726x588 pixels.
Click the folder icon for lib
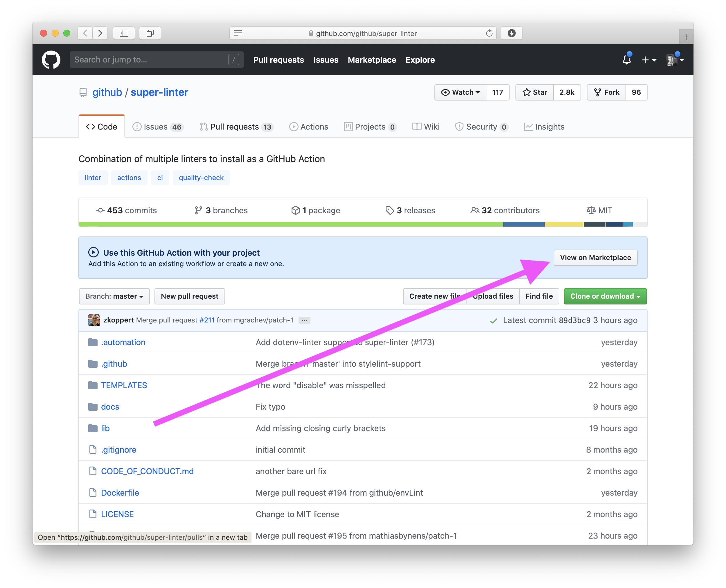point(93,429)
